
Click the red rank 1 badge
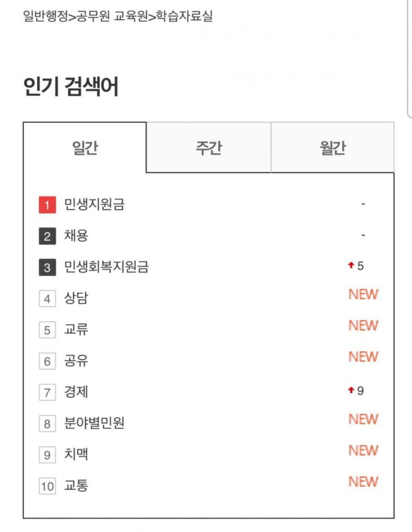[x=47, y=205]
